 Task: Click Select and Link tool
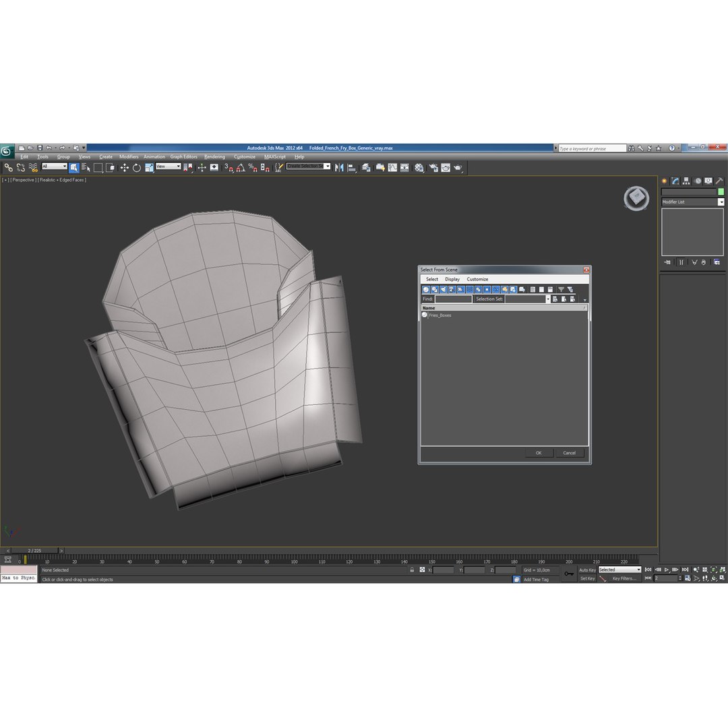coord(9,168)
